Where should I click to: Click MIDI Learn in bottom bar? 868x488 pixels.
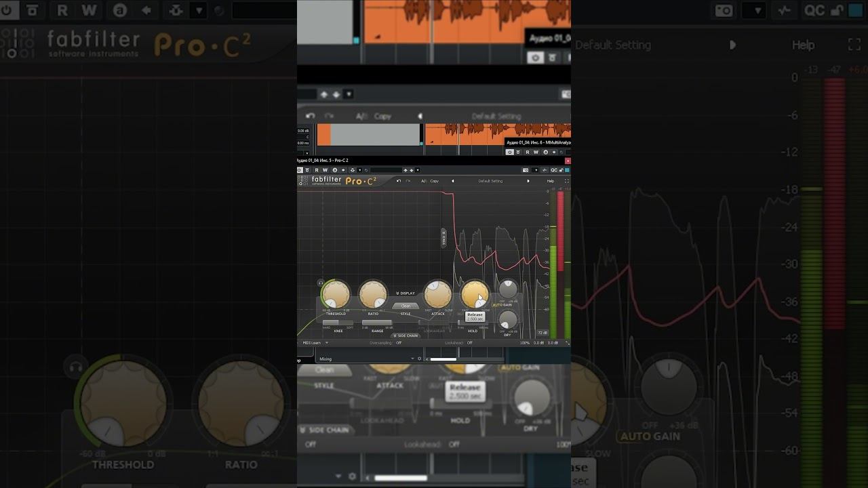(311, 343)
